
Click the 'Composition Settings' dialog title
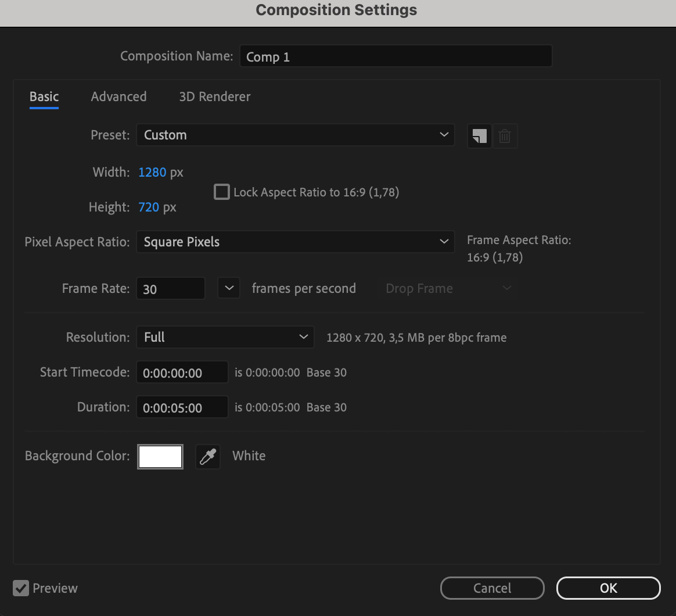pyautogui.click(x=336, y=10)
